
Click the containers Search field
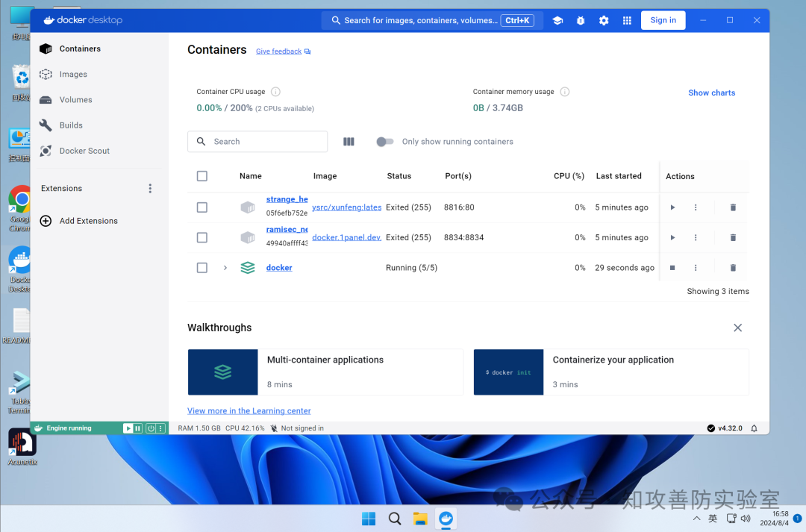click(257, 142)
